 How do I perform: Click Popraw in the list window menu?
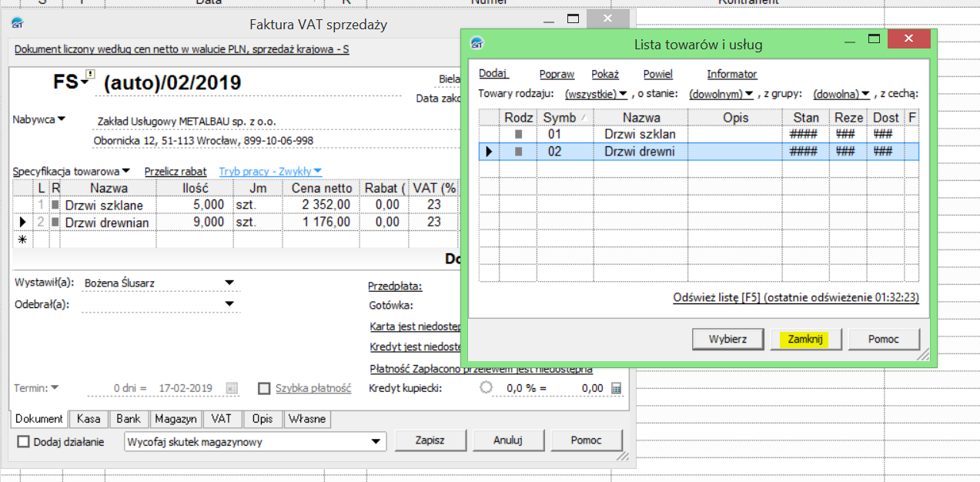point(557,74)
